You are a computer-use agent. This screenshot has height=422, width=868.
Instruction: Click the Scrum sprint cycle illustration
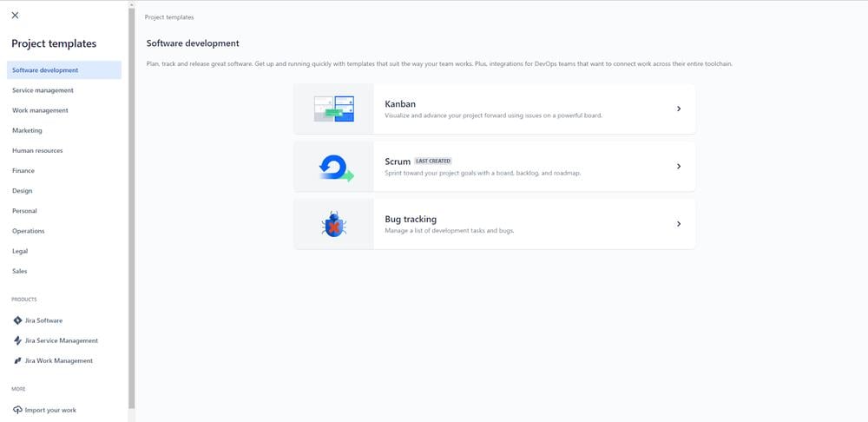[x=334, y=167]
